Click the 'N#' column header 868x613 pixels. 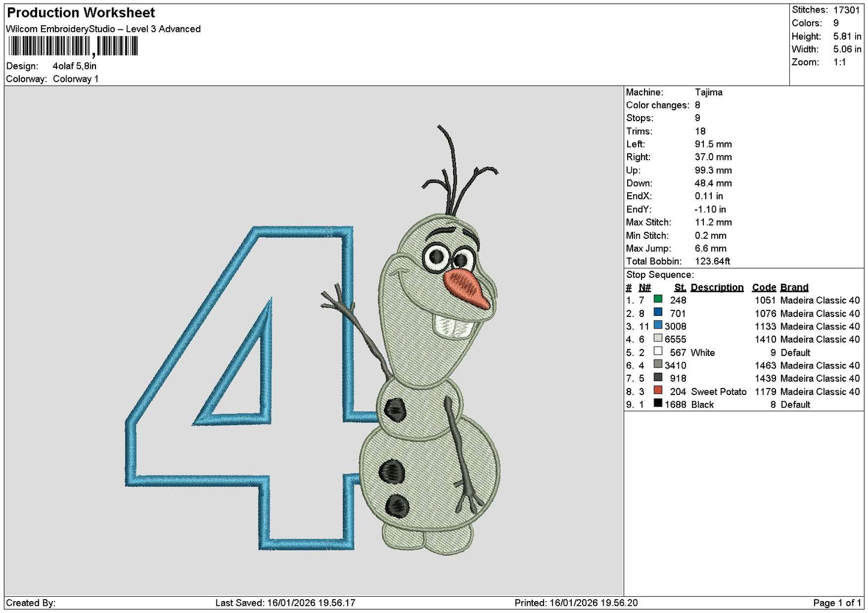pyautogui.click(x=645, y=287)
